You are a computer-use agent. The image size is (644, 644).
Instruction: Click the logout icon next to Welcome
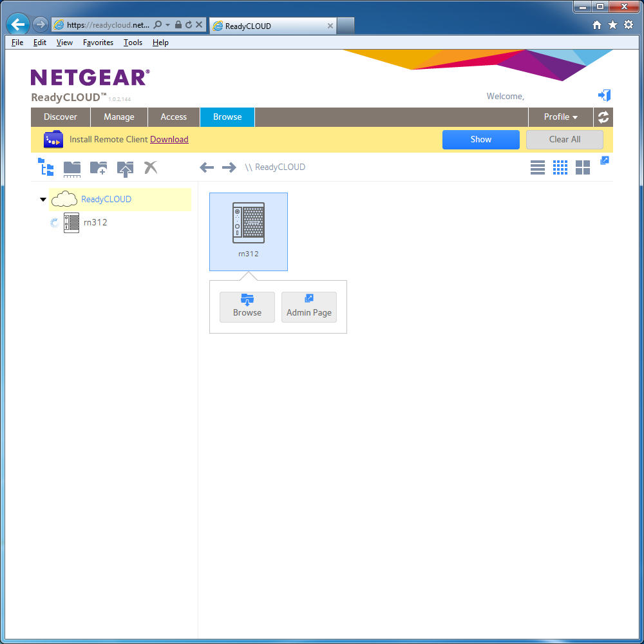(604, 95)
